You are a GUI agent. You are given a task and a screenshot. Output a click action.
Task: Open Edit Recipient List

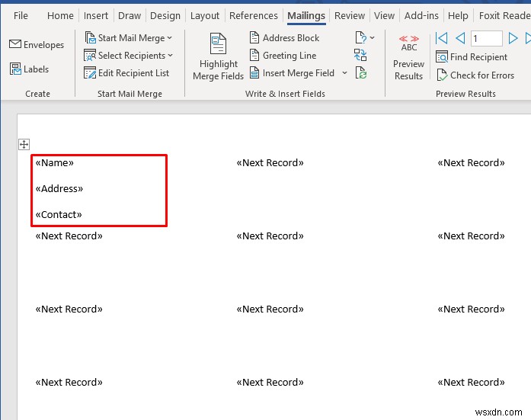pyautogui.click(x=126, y=73)
